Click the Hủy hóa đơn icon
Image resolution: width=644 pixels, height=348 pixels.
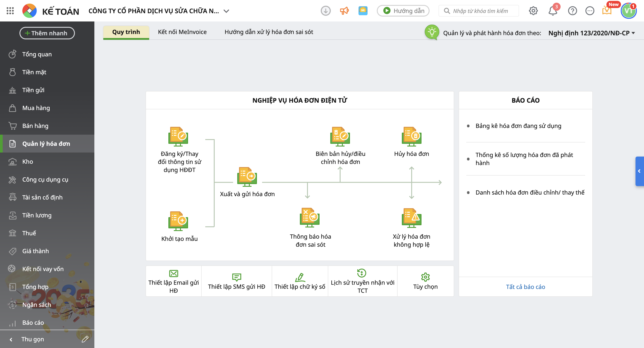[411, 136]
